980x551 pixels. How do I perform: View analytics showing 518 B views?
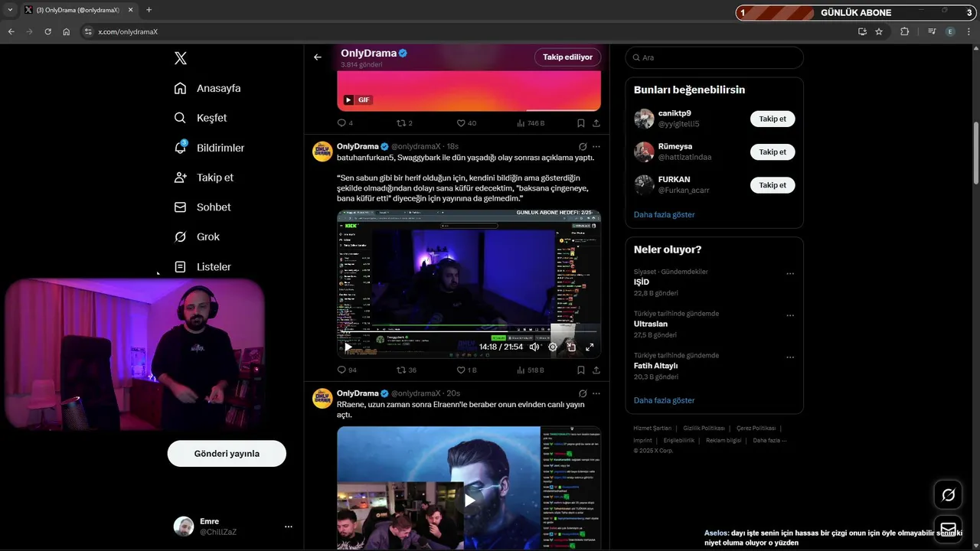(530, 370)
